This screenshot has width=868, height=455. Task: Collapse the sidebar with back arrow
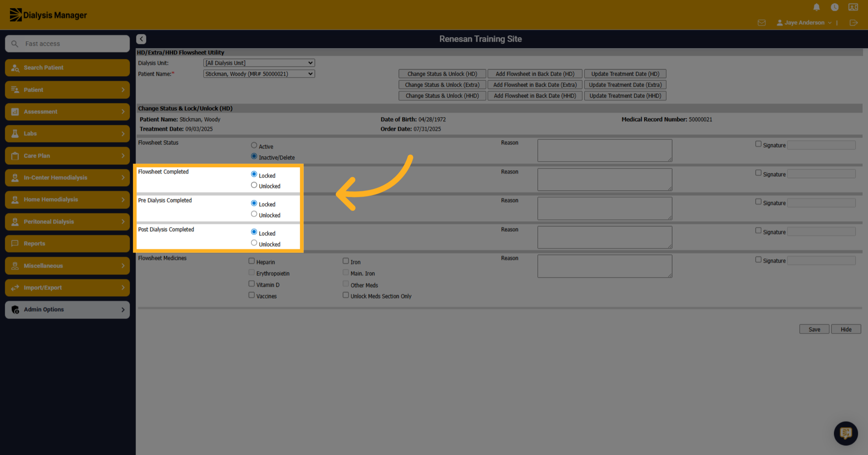click(x=141, y=39)
